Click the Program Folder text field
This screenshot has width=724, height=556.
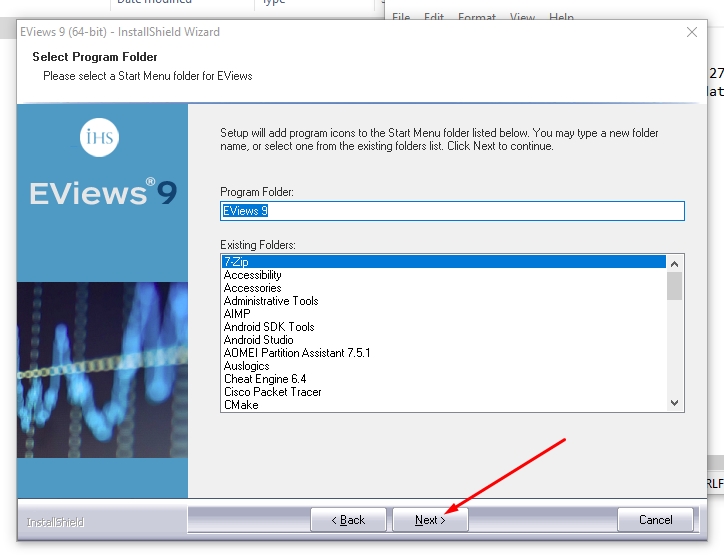pyautogui.click(x=452, y=211)
